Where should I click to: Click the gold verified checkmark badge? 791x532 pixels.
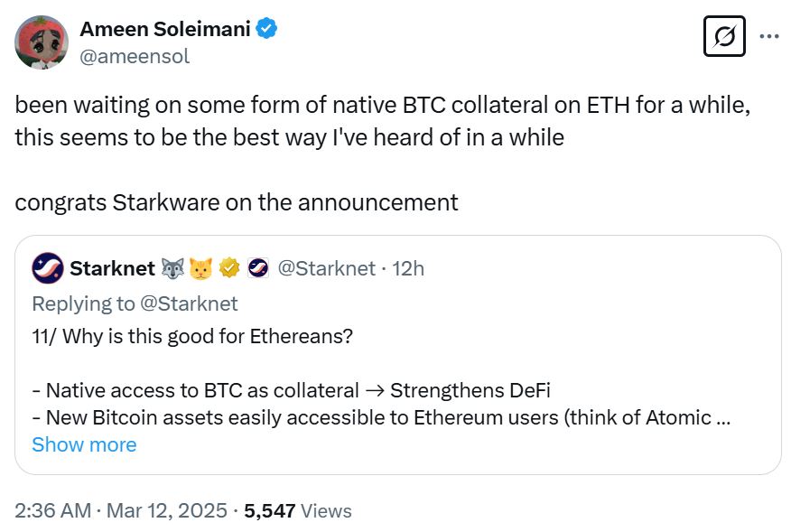[x=229, y=268]
